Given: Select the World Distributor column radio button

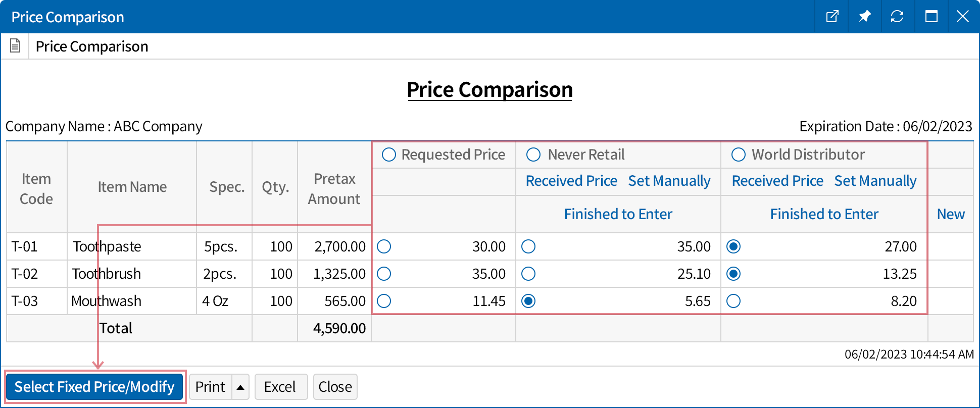Looking at the screenshot, I should (738, 155).
